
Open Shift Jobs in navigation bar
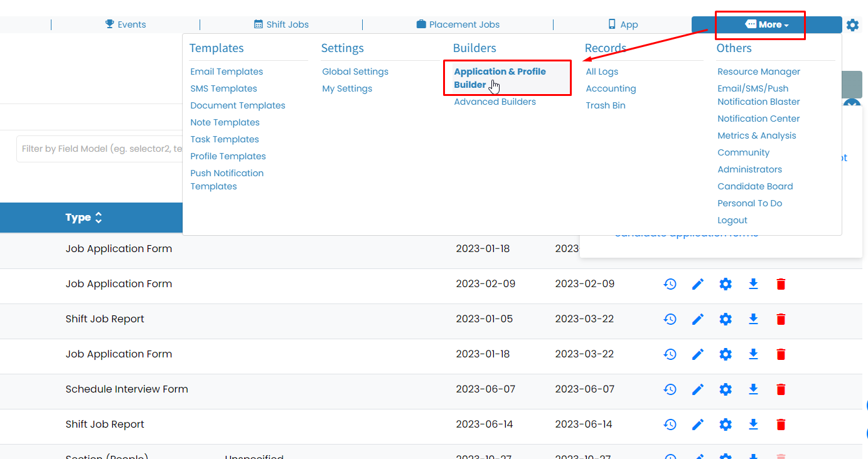tap(281, 24)
